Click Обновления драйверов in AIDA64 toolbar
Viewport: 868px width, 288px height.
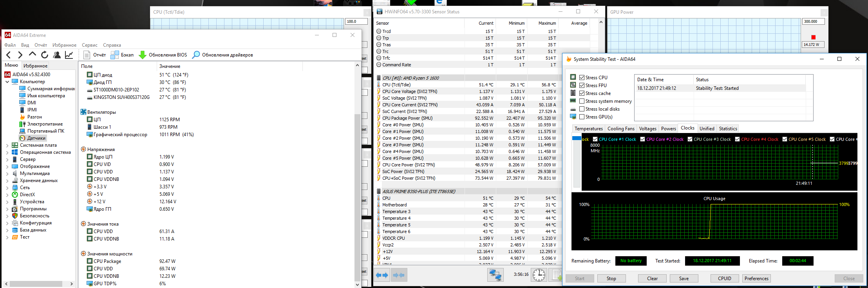point(222,55)
